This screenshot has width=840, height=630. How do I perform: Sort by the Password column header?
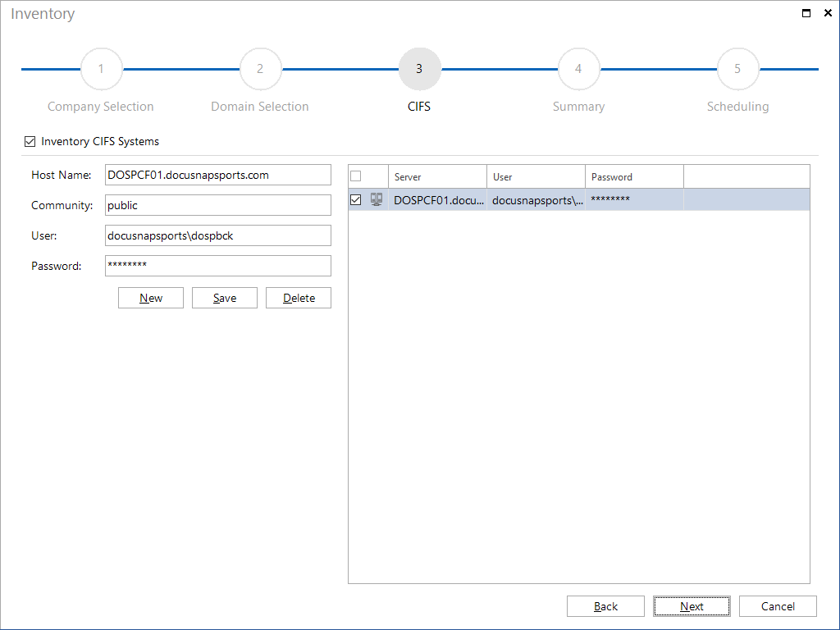point(634,177)
